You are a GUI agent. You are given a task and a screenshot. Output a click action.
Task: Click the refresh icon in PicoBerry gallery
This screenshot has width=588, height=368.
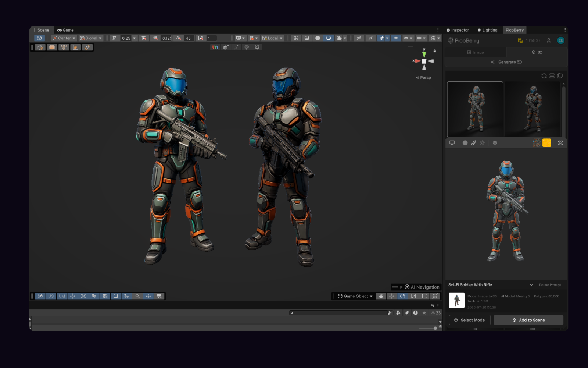(544, 76)
